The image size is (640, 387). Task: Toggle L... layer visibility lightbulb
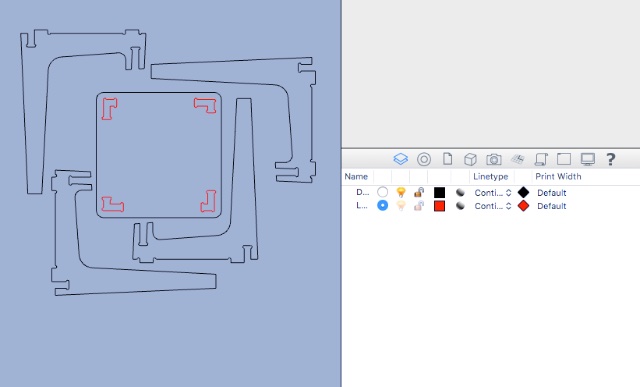401,205
